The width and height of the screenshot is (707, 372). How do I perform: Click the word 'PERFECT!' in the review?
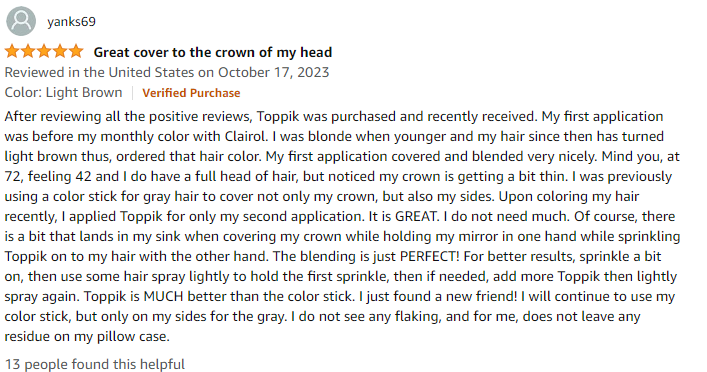(429, 257)
